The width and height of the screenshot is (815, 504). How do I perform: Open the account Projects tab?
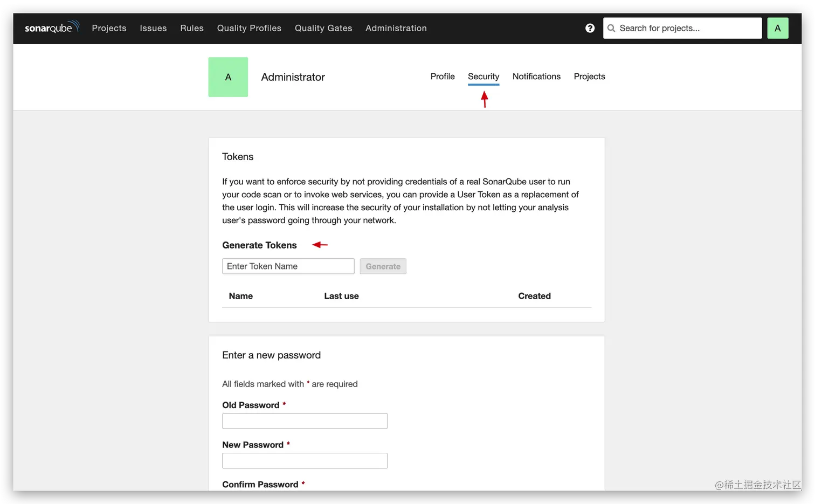click(589, 77)
